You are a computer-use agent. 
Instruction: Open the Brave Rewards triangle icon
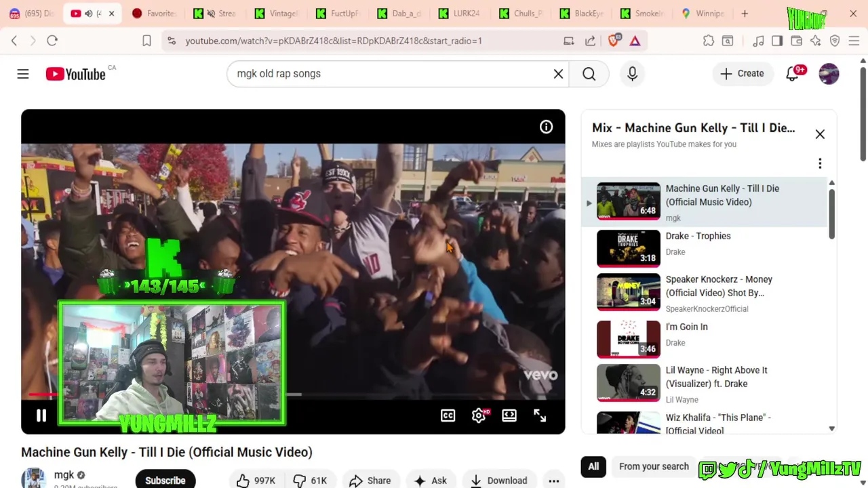point(635,41)
